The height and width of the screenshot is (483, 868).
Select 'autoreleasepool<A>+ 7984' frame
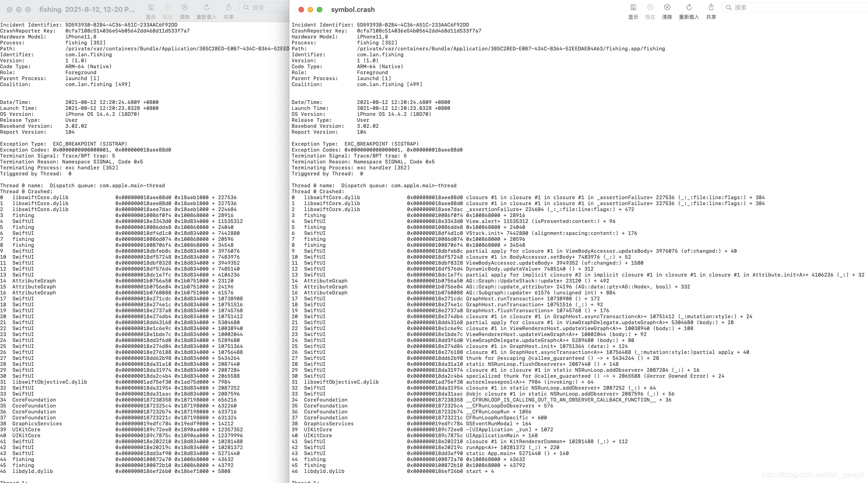(x=443, y=382)
